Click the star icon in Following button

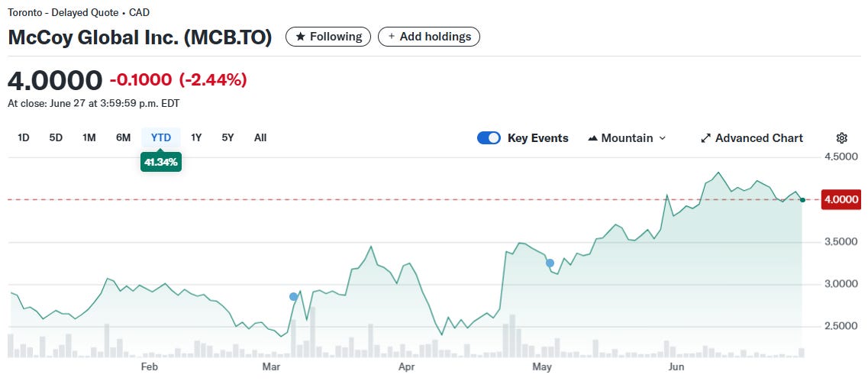(300, 37)
